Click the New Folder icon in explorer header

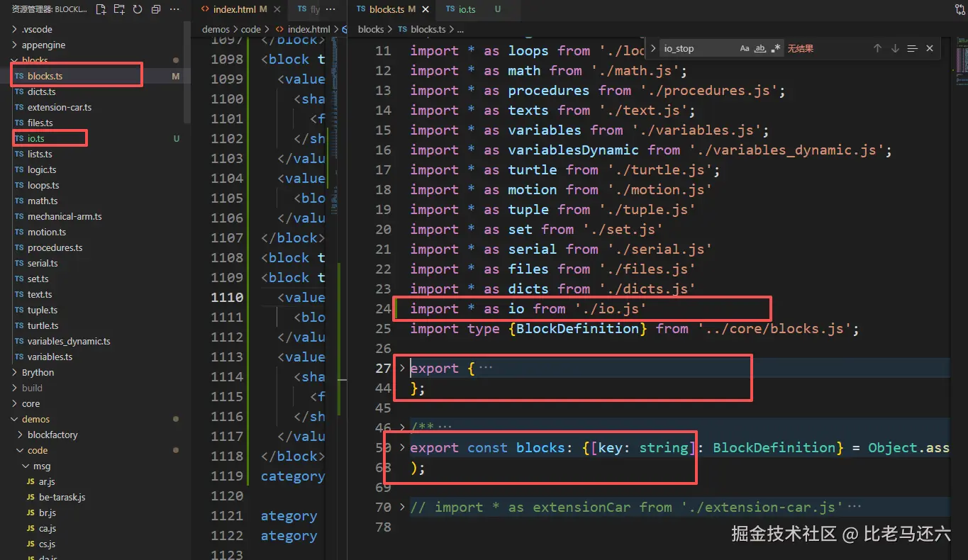click(119, 9)
